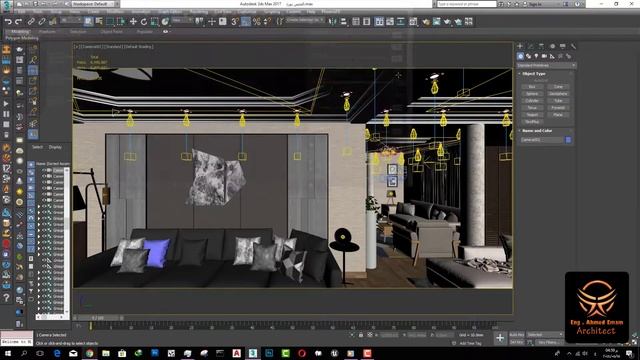Click the Mirror tool icon
The width and height of the screenshot is (640, 360).
(x=333, y=22)
